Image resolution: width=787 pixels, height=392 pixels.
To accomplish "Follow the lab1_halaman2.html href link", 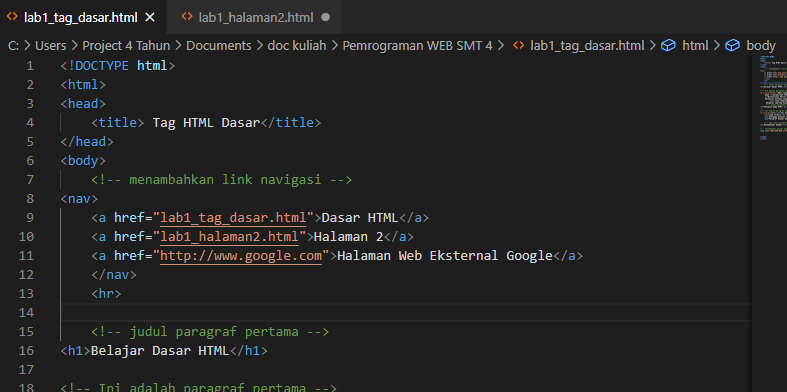I will 229,237.
